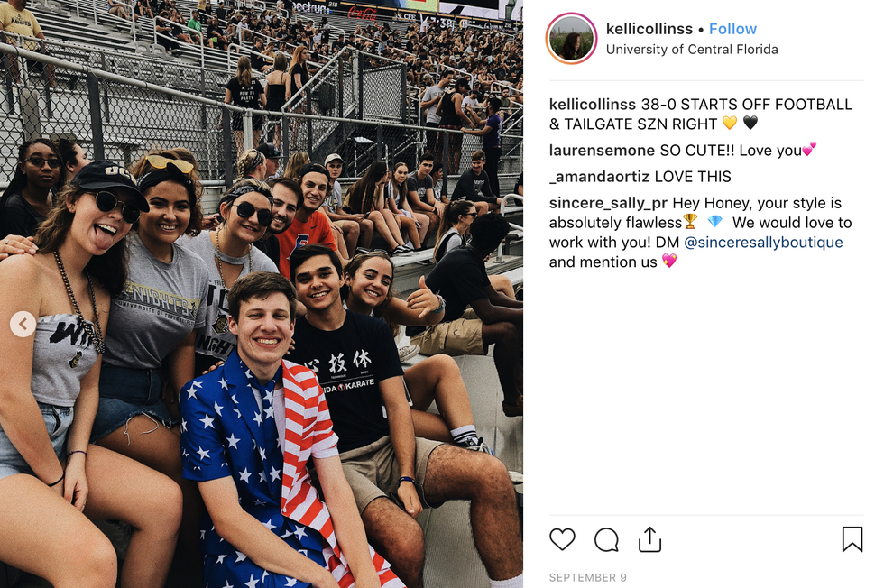This screenshot has width=884, height=588.
Task: Open University of Central Florida location
Action: 692,50
